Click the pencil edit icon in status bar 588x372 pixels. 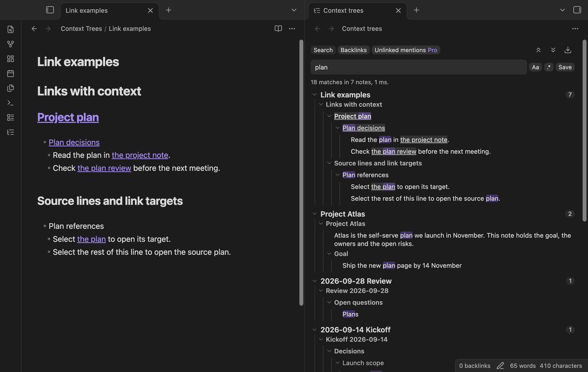click(500, 366)
